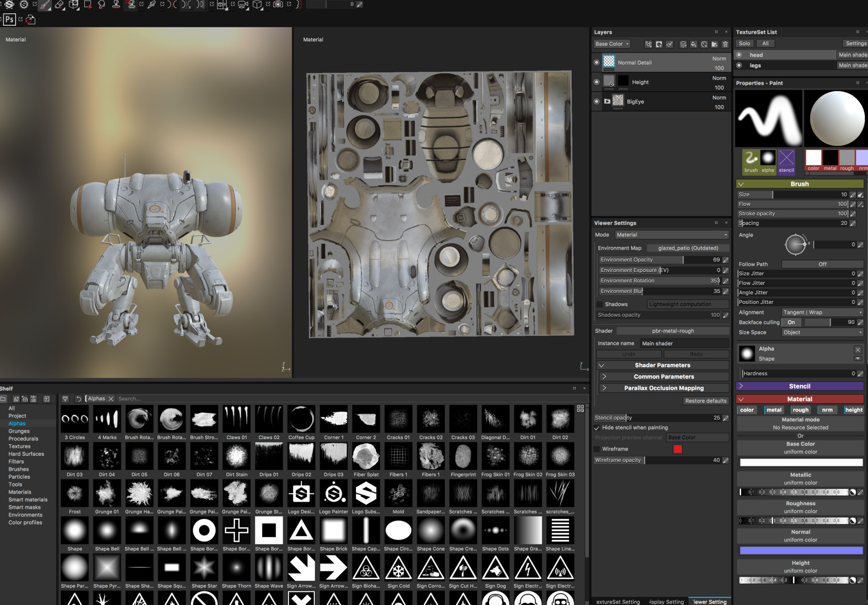Select Alphas in the Shelf sidebar

pos(16,423)
